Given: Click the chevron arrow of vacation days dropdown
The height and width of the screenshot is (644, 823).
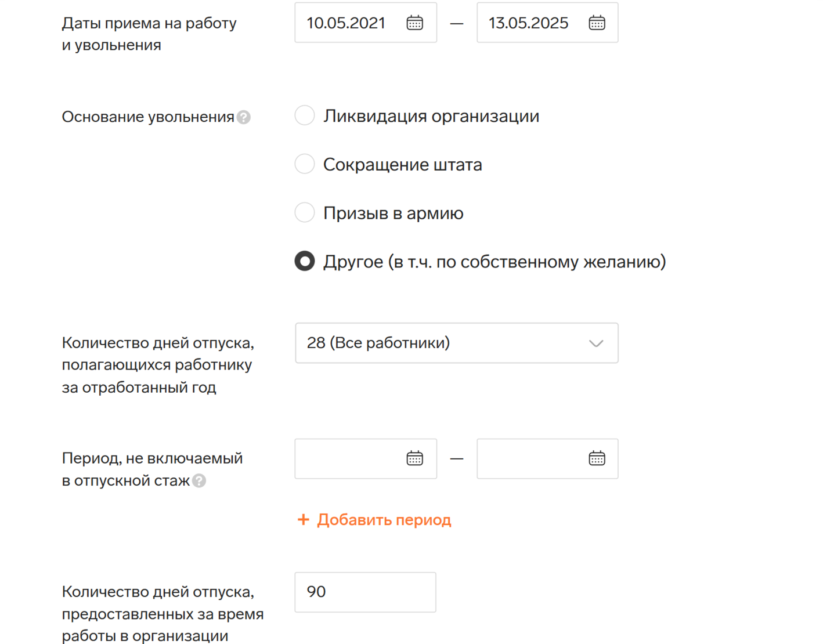Looking at the screenshot, I should [x=596, y=343].
